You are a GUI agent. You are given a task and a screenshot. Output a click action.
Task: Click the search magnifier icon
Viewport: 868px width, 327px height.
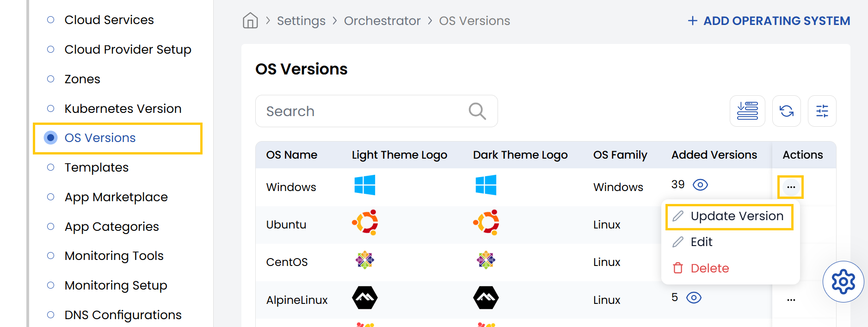477,111
